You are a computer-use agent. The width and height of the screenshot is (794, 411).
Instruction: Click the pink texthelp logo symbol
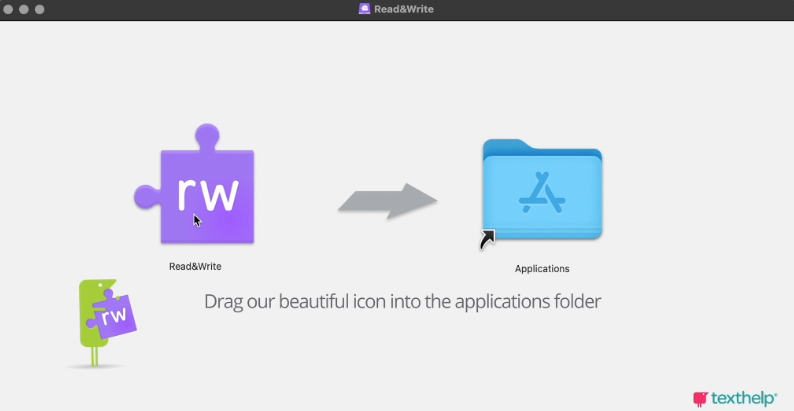(x=700, y=398)
